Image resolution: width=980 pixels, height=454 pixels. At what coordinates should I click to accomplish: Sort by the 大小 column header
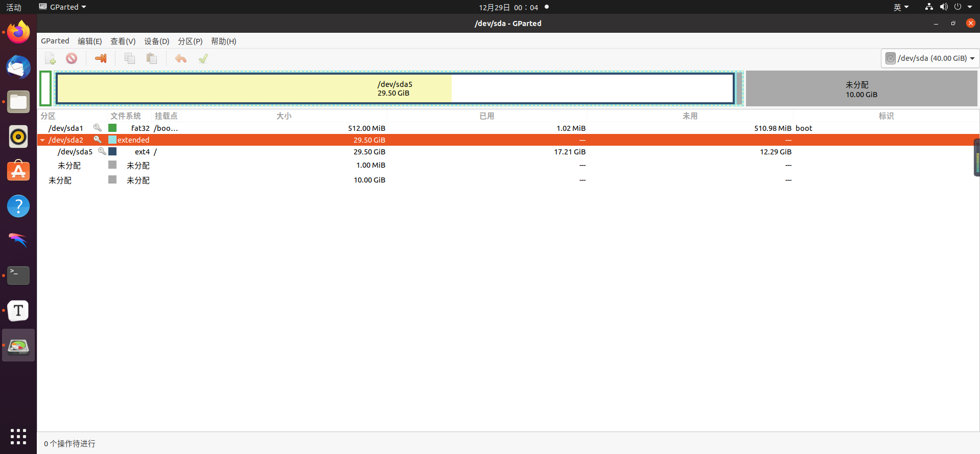tap(284, 116)
